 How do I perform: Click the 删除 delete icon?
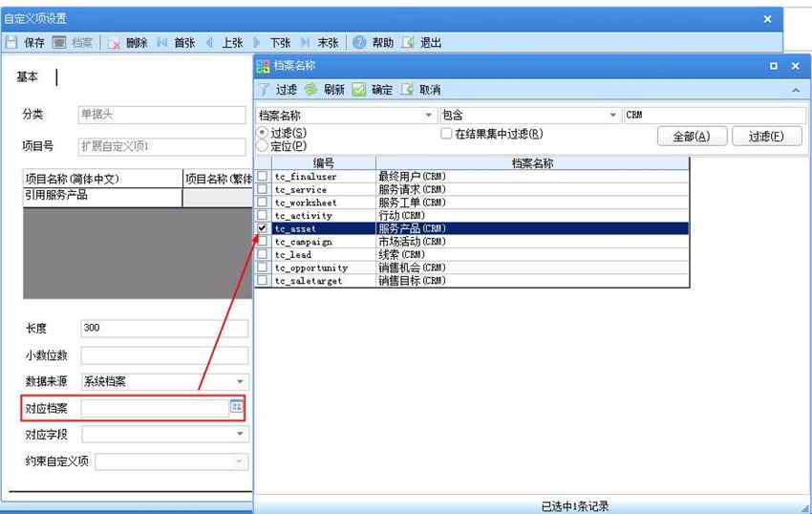(x=114, y=42)
